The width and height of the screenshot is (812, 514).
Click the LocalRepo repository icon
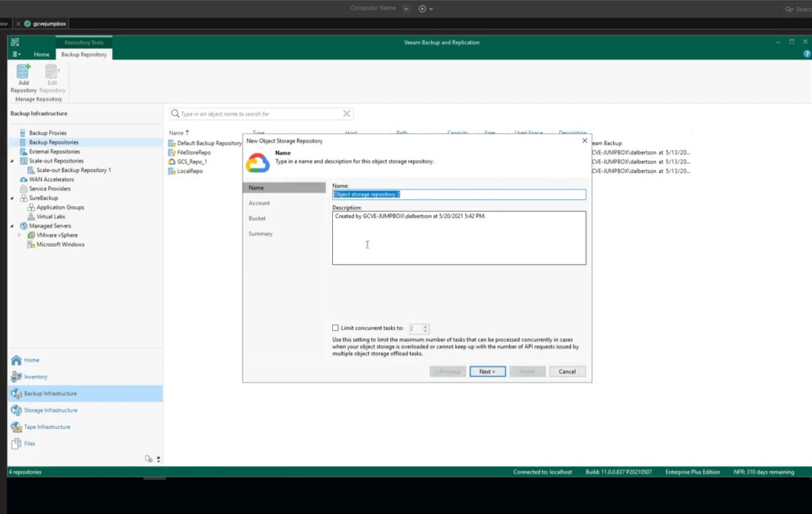tap(172, 171)
